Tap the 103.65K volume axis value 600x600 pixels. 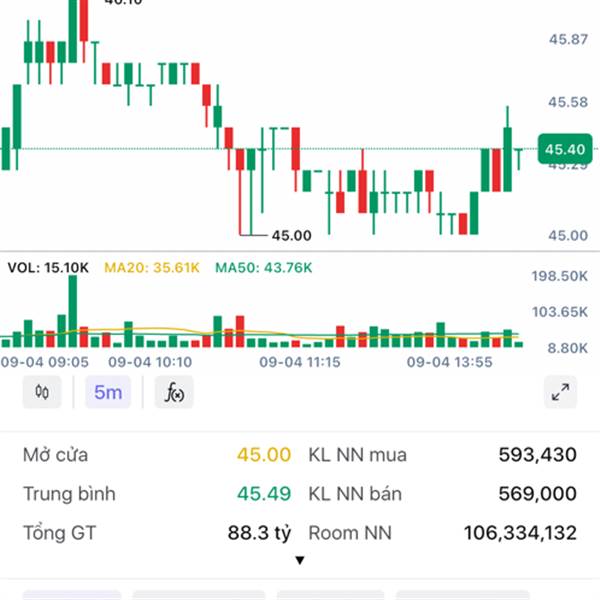click(560, 312)
